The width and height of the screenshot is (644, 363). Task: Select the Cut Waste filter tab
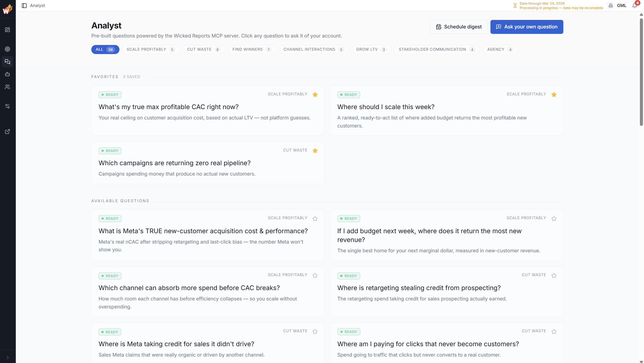point(204,49)
